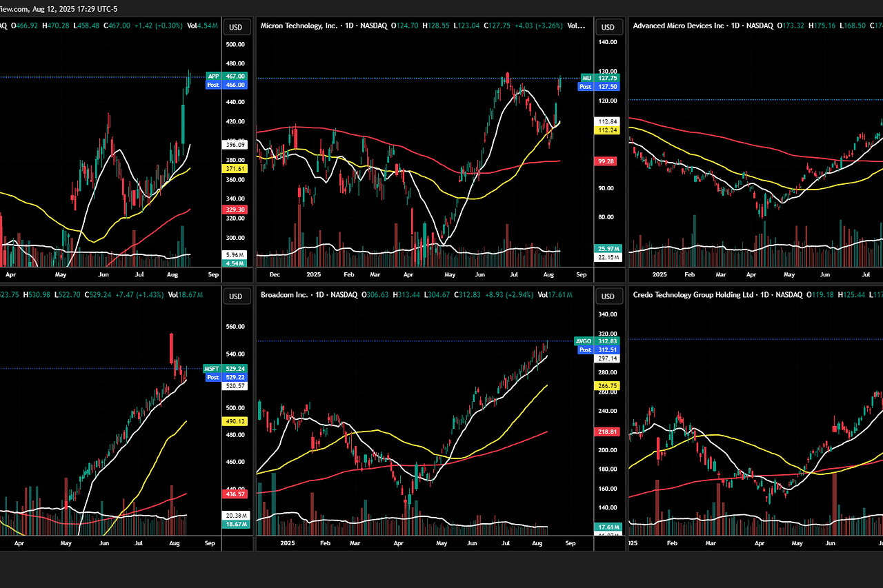Click the white 297.14 label on Broadcom chart

(608, 358)
